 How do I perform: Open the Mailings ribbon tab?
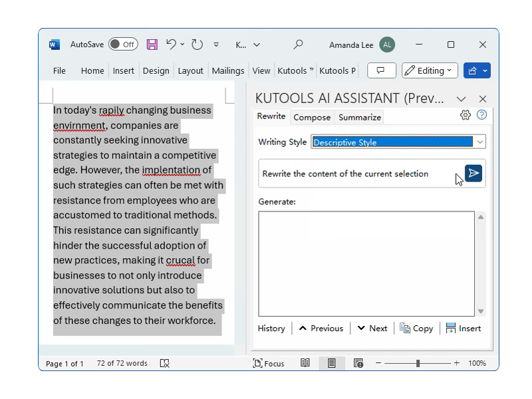[x=228, y=70]
